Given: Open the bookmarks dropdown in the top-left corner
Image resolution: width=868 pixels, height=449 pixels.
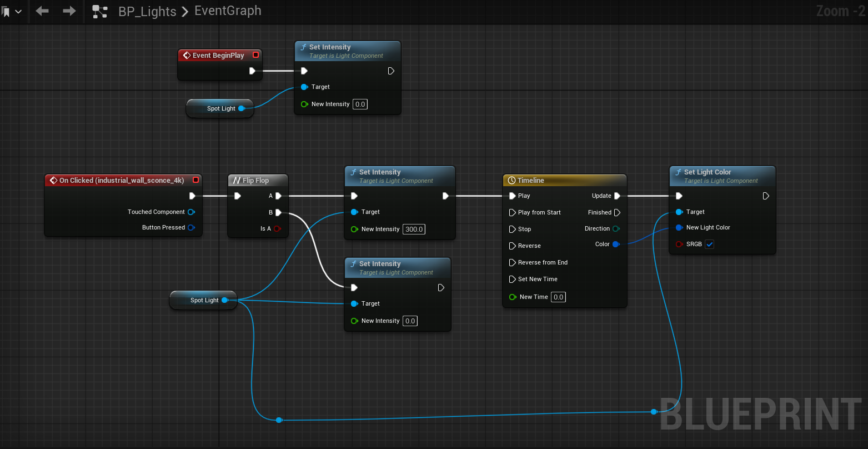Looking at the screenshot, I should click(12, 11).
